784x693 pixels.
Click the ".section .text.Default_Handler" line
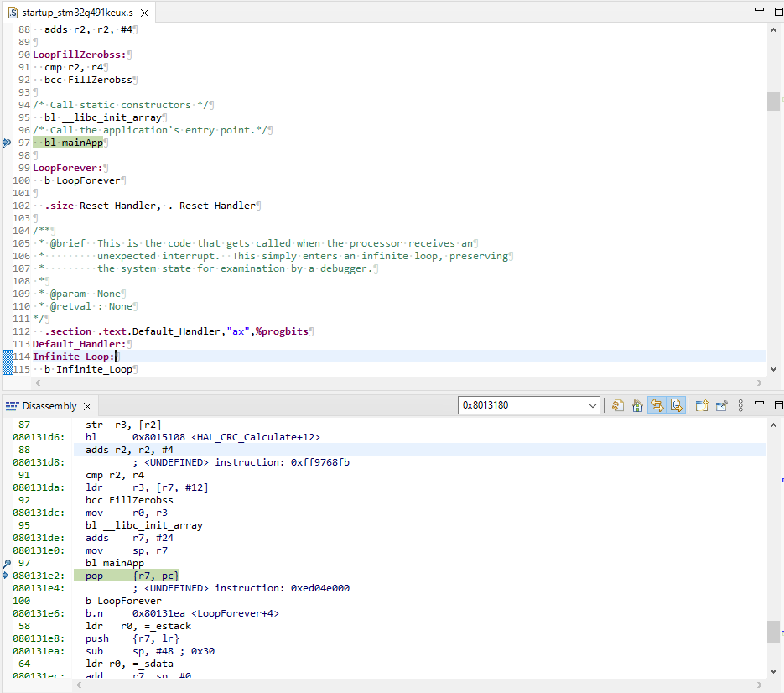(x=176, y=331)
